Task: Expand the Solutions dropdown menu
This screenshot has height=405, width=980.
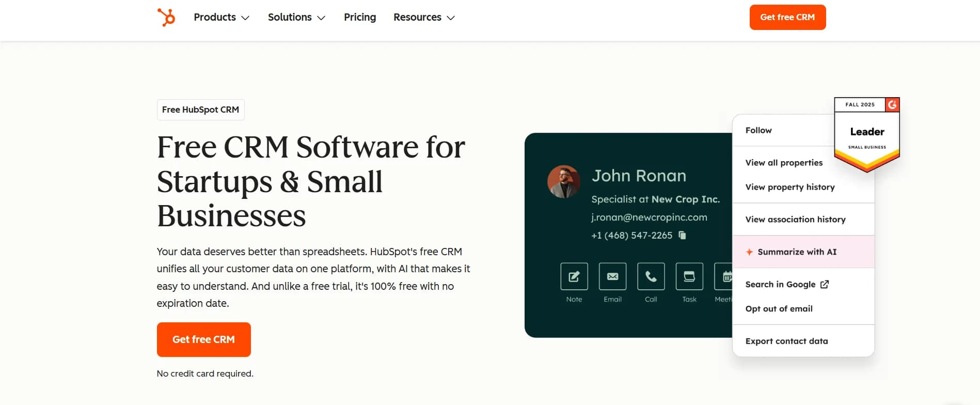Action: pyautogui.click(x=296, y=17)
